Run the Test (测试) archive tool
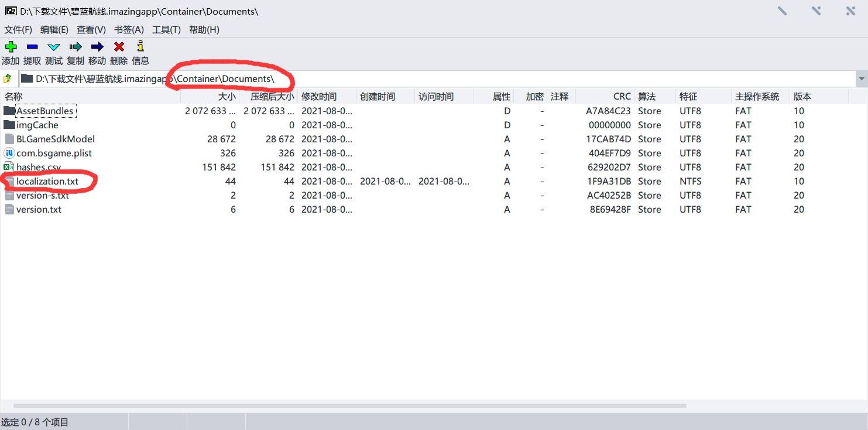 point(54,47)
